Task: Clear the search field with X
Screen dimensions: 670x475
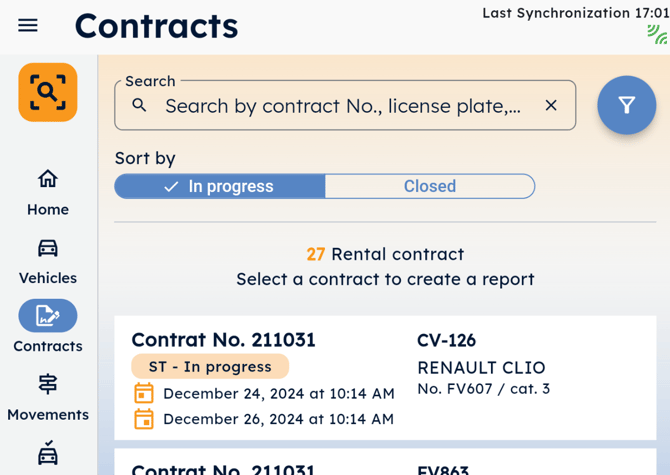Action: point(551,105)
